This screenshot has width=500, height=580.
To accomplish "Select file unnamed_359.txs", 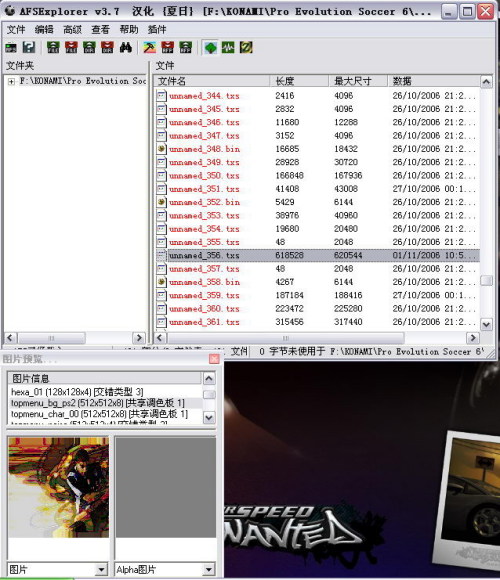I will pyautogui.click(x=204, y=296).
